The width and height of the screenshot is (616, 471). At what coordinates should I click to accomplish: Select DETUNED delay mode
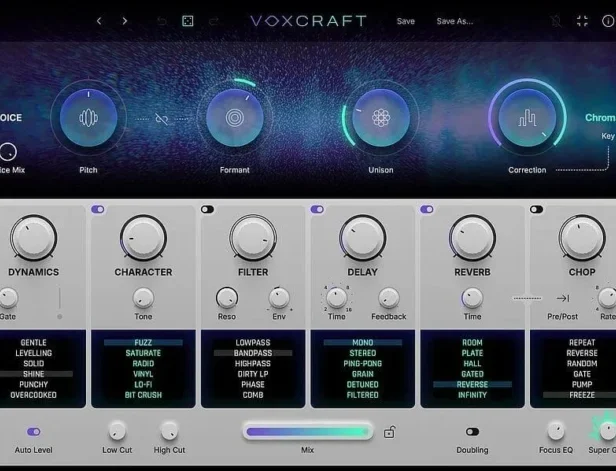pyautogui.click(x=363, y=384)
